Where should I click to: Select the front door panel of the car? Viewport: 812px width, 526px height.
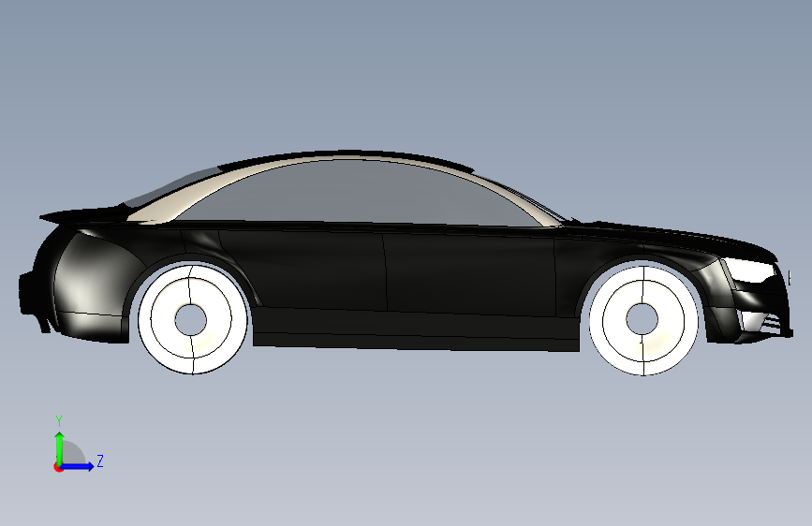pos(468,274)
